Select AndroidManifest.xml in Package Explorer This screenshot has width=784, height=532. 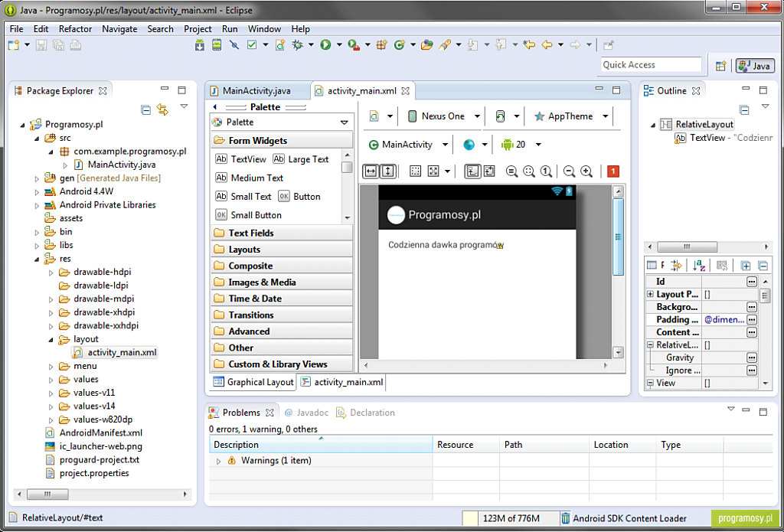click(x=94, y=433)
